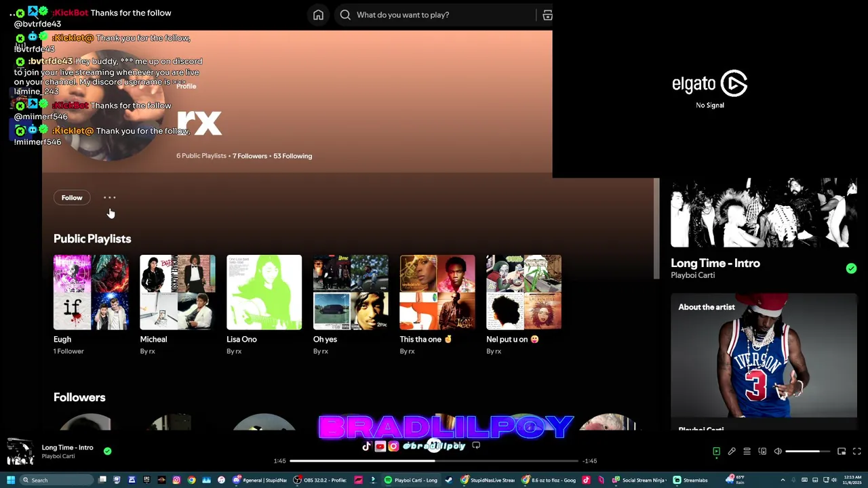Open the Queue icon in player bar
This screenshot has width=868, height=488.
click(747, 451)
